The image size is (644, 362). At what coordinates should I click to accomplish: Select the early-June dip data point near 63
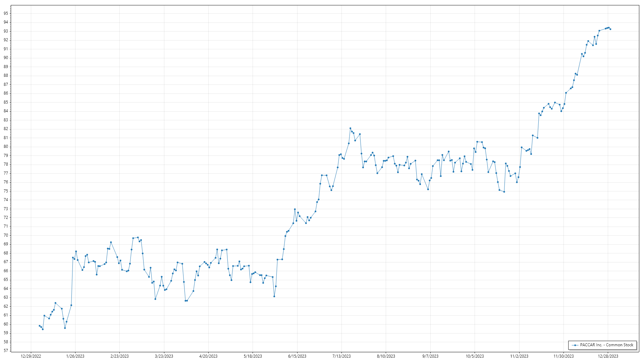click(274, 296)
